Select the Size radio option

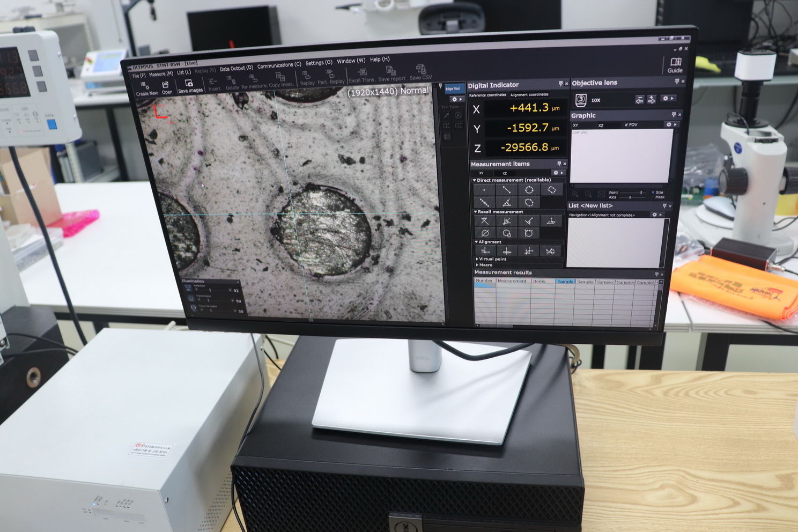point(653,192)
